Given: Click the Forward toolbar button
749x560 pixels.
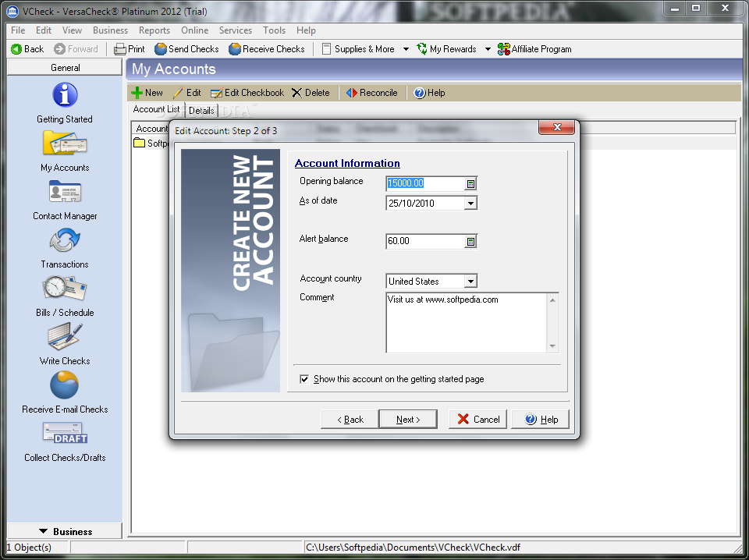Looking at the screenshot, I should pyautogui.click(x=76, y=48).
